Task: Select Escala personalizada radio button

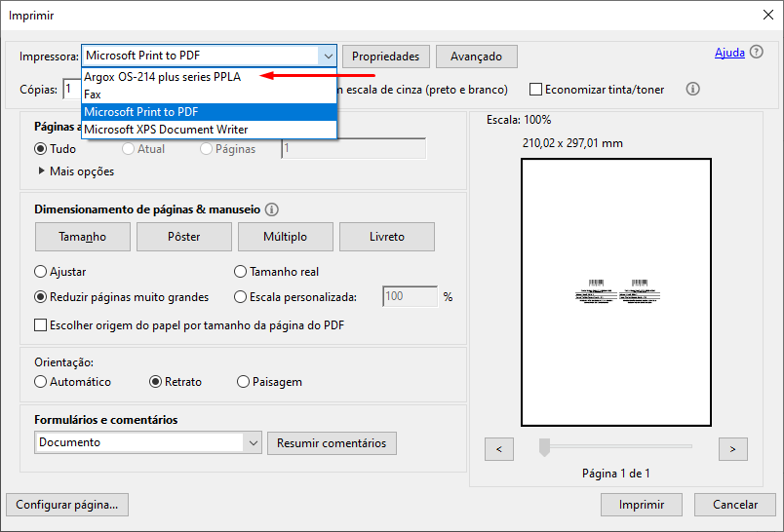Action: 241,297
